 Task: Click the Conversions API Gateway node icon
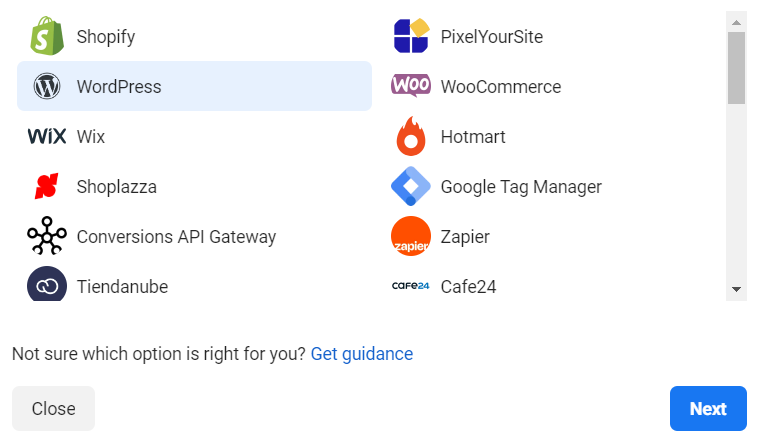click(47, 236)
